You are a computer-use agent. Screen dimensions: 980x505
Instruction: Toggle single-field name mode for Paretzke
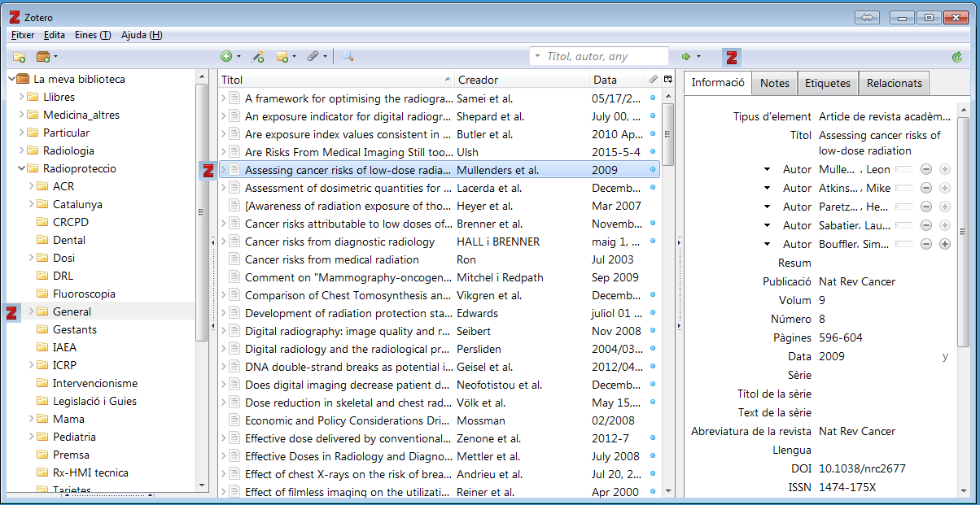point(903,207)
